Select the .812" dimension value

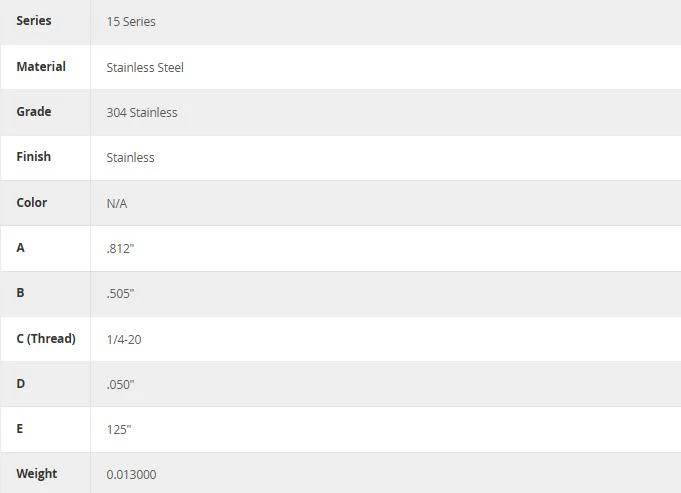120,248
